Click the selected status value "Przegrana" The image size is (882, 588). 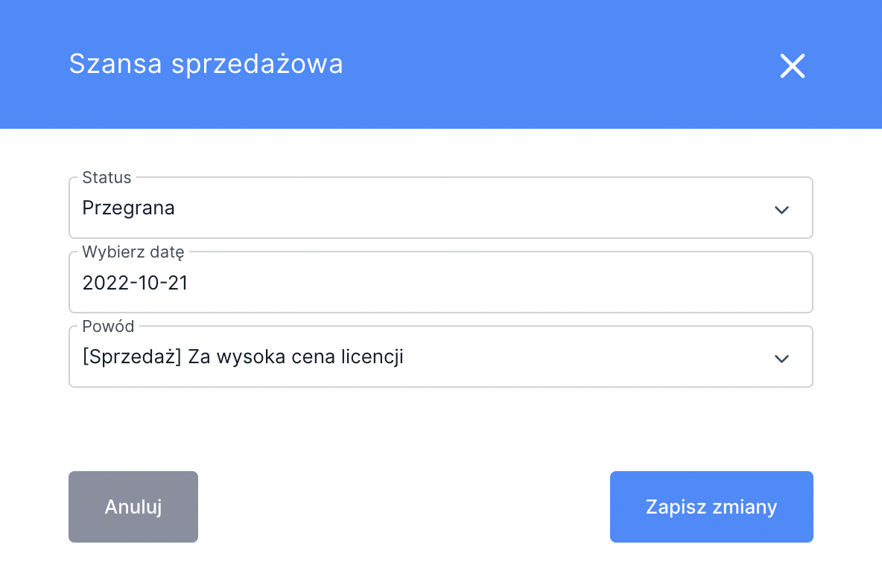pos(128,208)
